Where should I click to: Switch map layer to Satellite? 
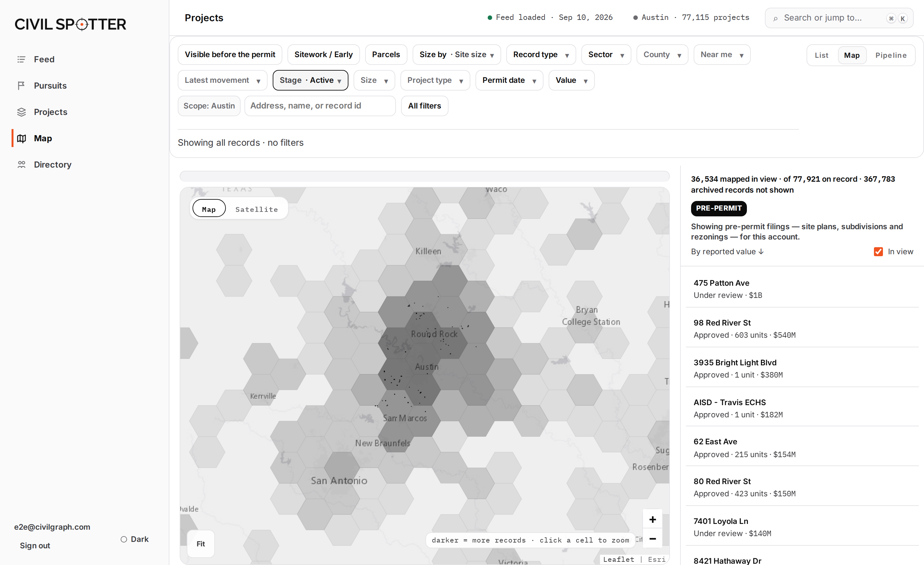tap(256, 209)
